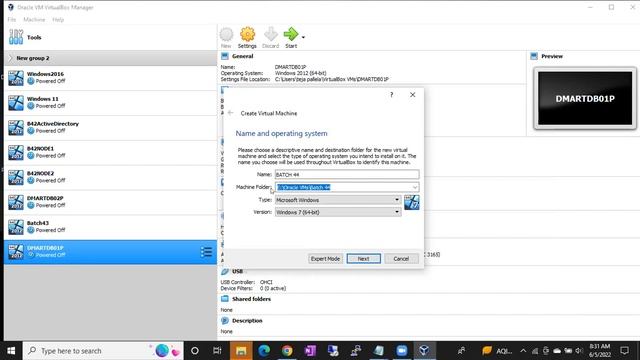Open OneNote from taskbar

[x=310, y=351]
